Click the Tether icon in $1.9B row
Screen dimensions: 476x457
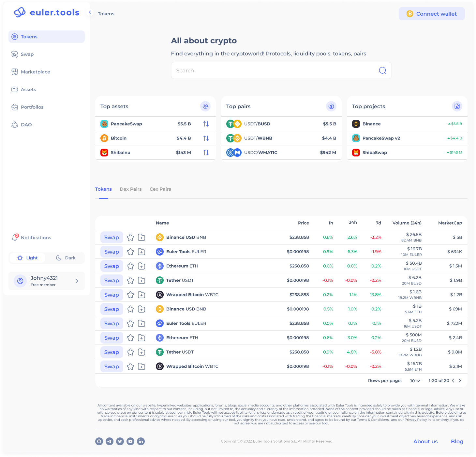pos(160,280)
